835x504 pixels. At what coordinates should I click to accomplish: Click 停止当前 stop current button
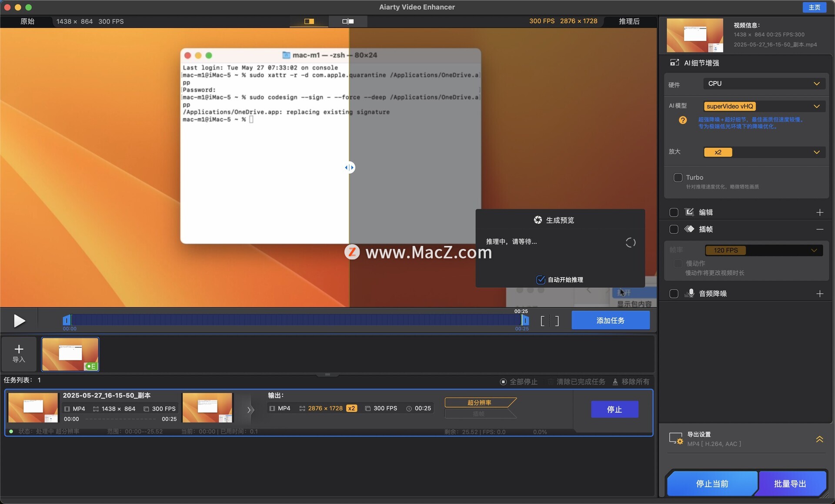click(x=712, y=484)
